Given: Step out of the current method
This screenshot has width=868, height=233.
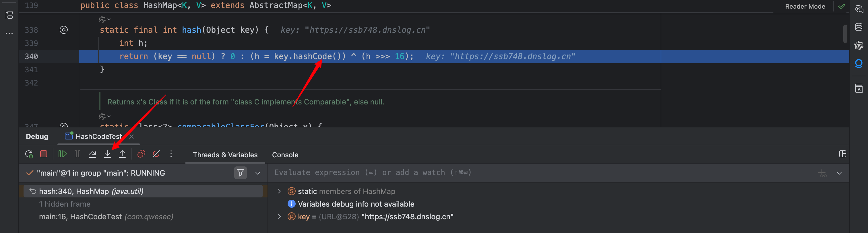Looking at the screenshot, I should coord(122,154).
